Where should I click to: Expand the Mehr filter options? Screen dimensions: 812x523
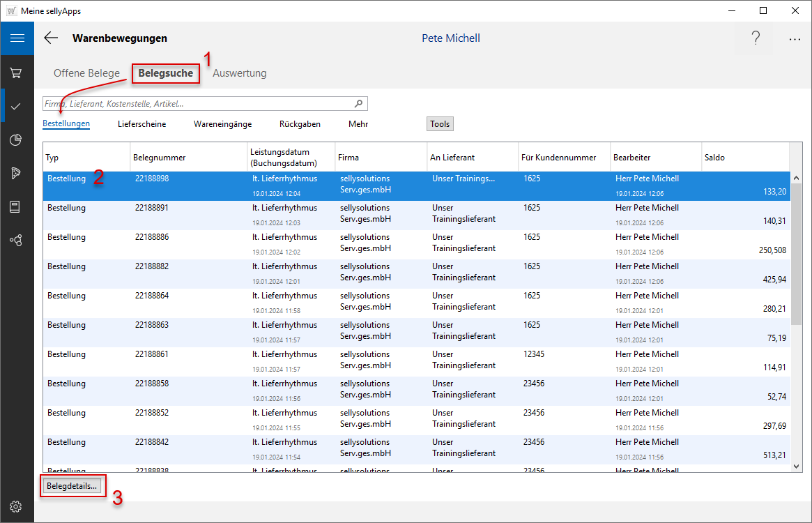[358, 124]
